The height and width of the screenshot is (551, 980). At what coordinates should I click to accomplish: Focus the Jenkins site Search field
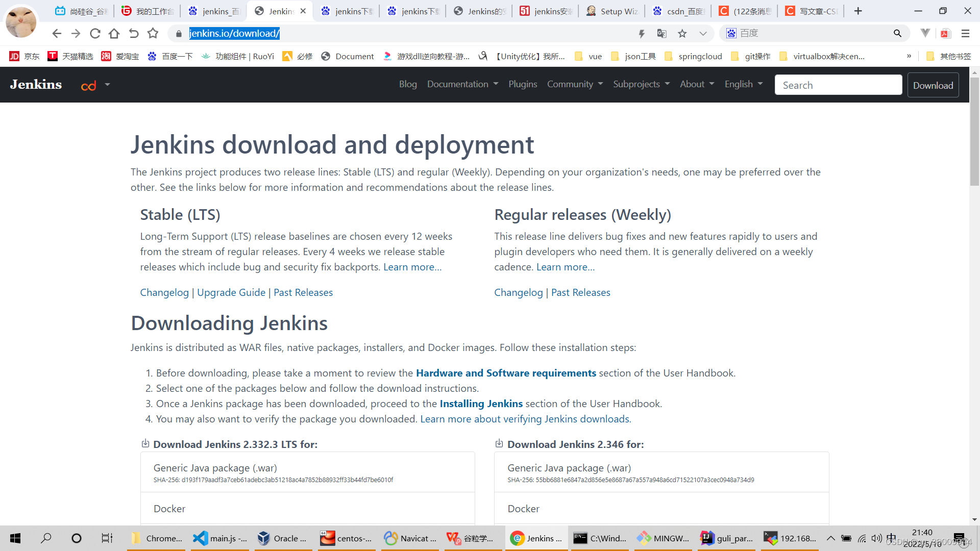click(x=838, y=85)
